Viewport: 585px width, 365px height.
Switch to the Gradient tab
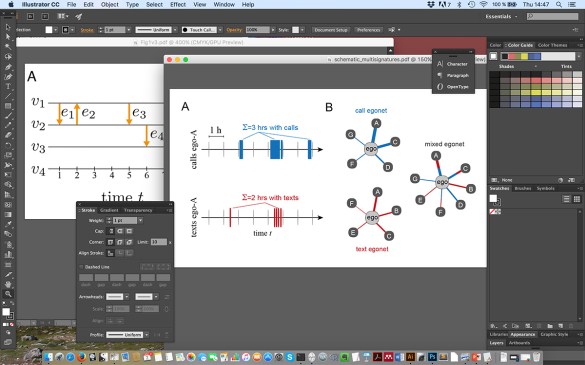point(109,210)
